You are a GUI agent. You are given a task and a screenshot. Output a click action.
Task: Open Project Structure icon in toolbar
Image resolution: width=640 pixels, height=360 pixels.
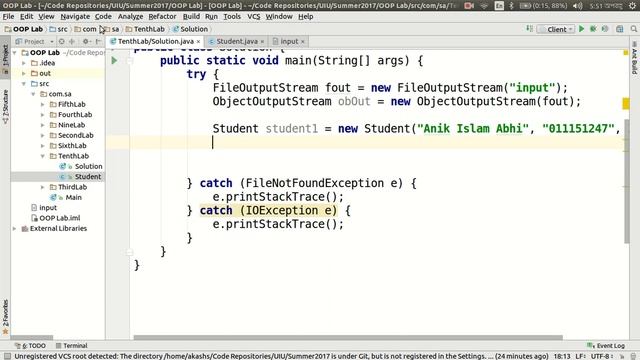point(620,29)
